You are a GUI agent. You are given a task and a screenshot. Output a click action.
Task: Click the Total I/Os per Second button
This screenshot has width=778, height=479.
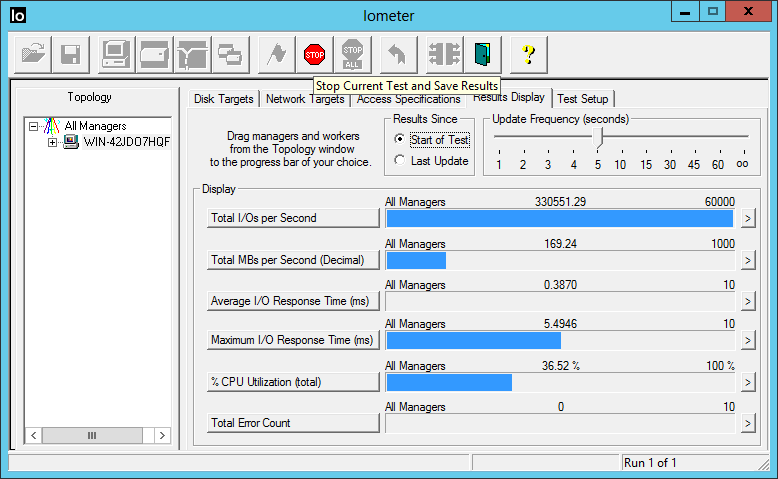[293, 218]
